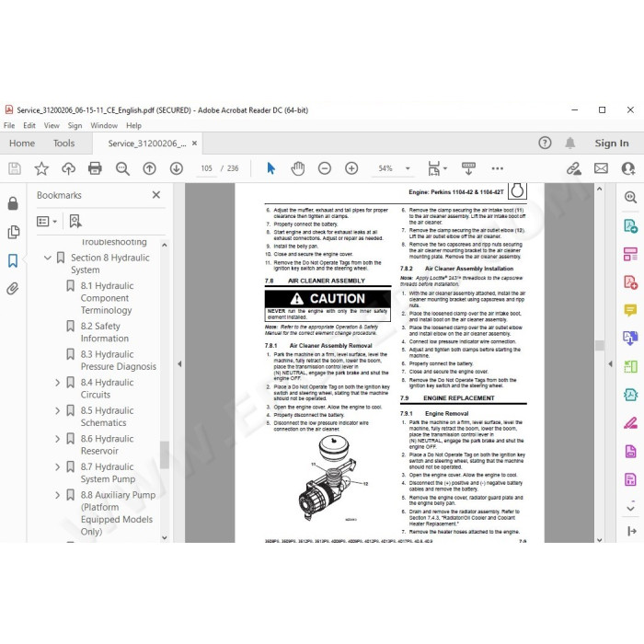The image size is (644, 644).
Task: Send file by email envelope icon
Action: coord(601,168)
